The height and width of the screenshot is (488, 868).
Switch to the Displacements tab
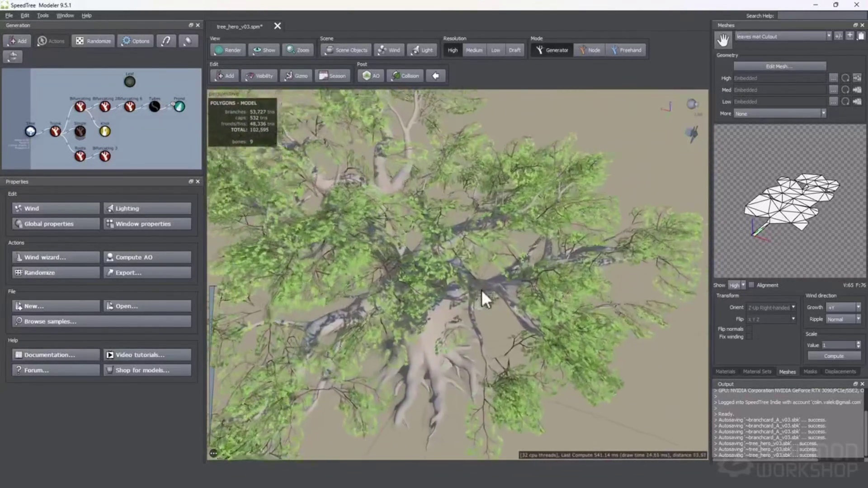pyautogui.click(x=840, y=371)
